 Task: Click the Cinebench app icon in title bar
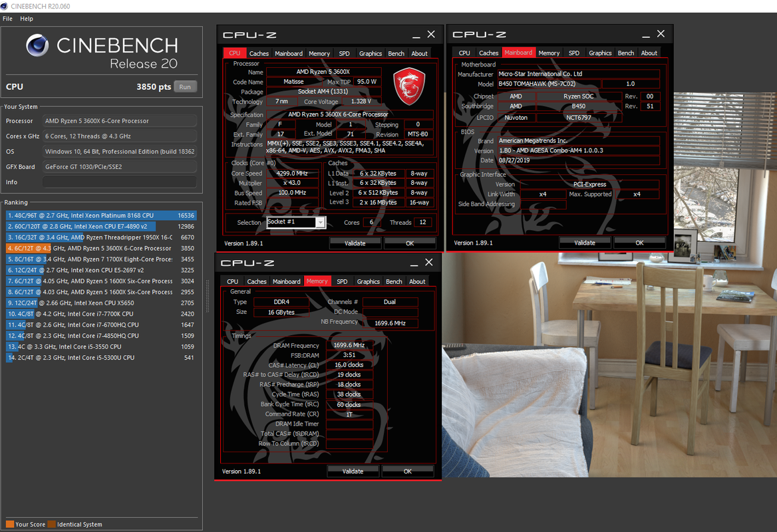click(5, 6)
